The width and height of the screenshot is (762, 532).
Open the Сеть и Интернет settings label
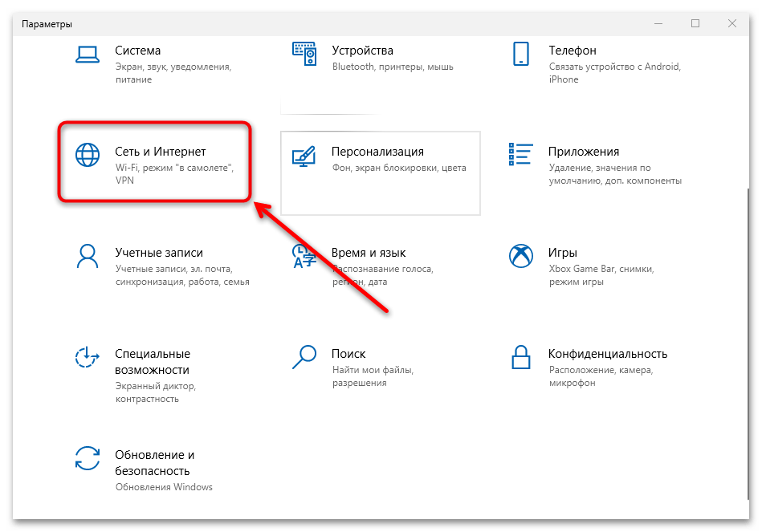[x=161, y=151]
